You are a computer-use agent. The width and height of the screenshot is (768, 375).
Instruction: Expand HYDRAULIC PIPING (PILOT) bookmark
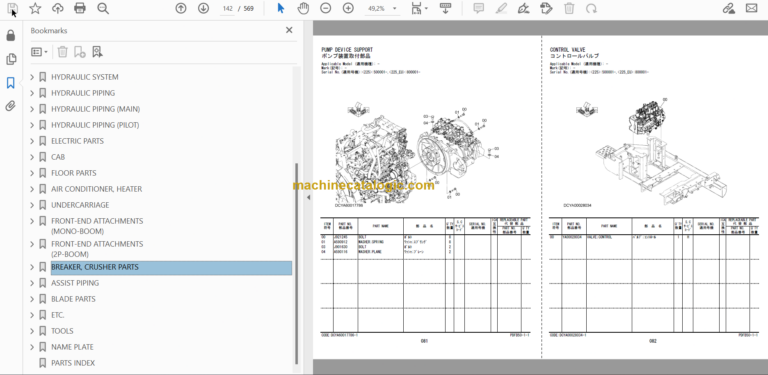coord(32,125)
